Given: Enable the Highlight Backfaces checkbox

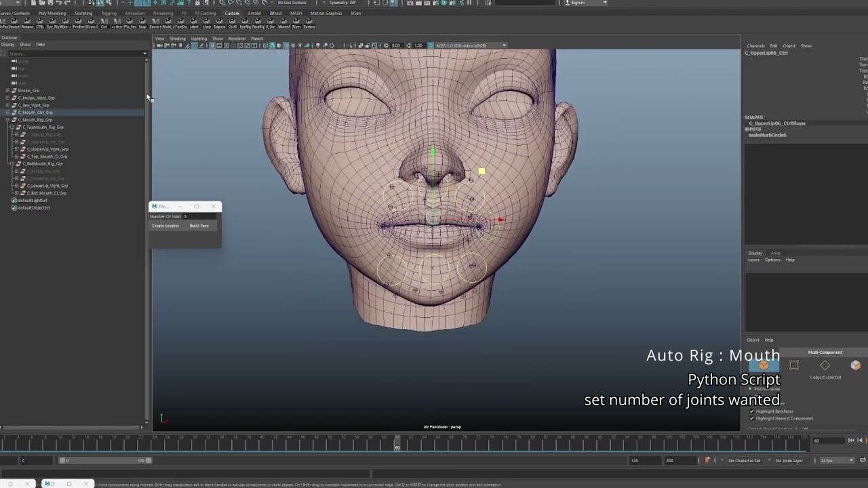Looking at the screenshot, I should pyautogui.click(x=752, y=411).
